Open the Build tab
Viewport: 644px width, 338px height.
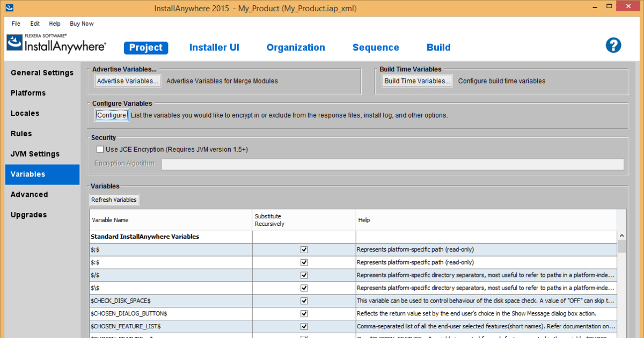[438, 48]
